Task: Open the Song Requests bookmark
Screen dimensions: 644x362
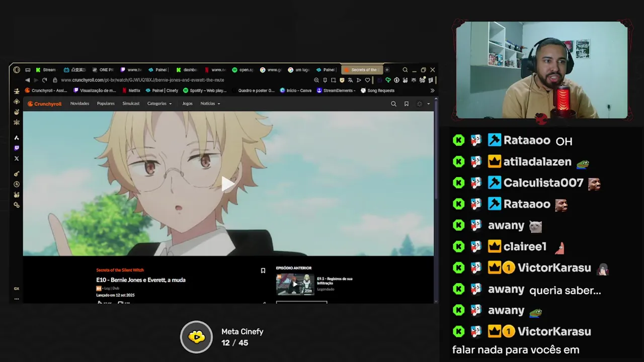Action: click(x=377, y=90)
